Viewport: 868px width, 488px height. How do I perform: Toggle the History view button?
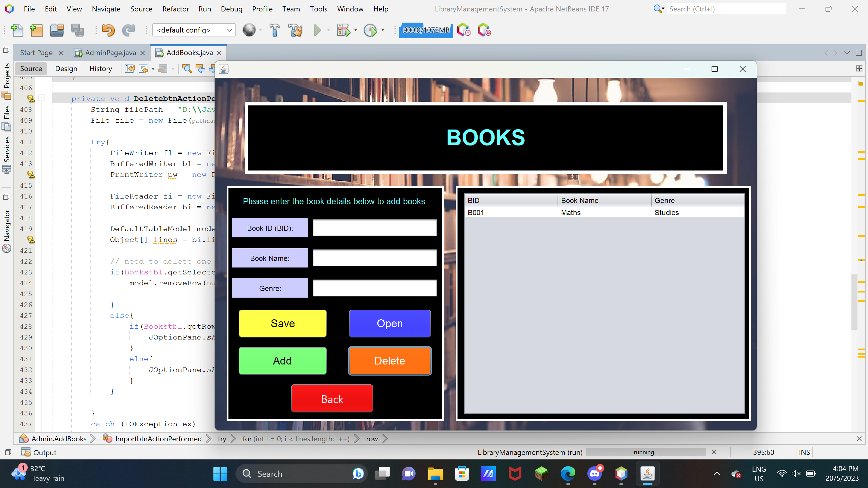[x=100, y=69]
